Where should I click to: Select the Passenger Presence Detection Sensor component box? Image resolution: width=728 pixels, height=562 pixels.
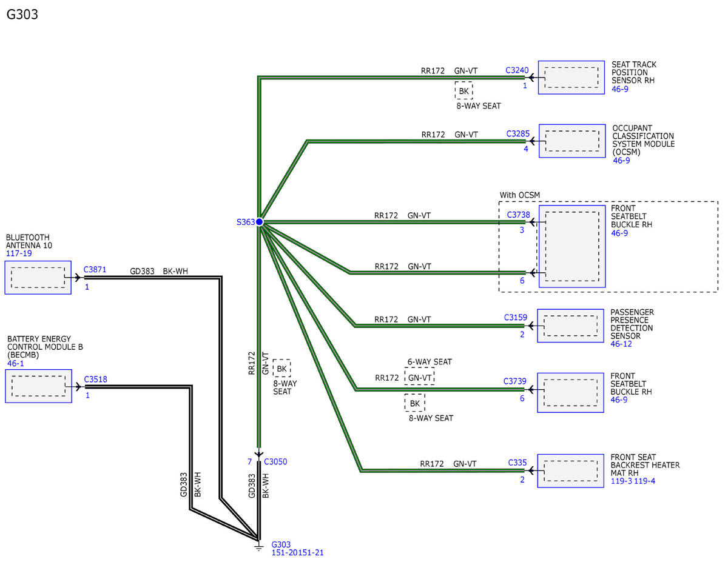570,326
